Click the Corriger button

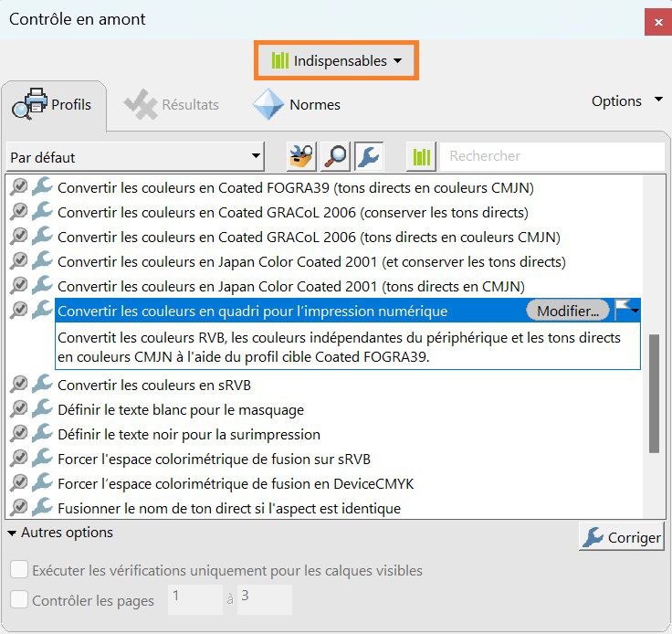point(622,537)
